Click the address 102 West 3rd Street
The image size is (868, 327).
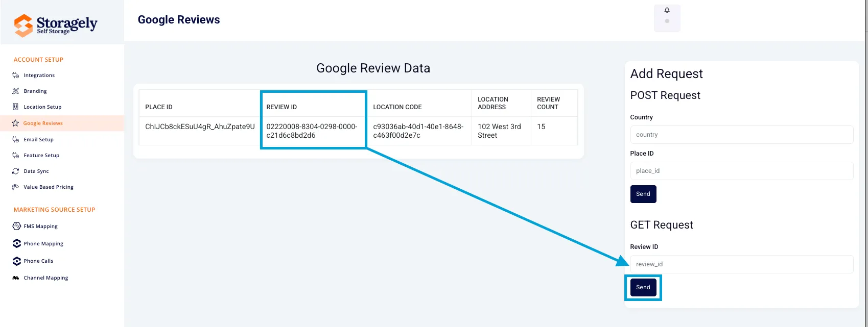pyautogui.click(x=499, y=131)
